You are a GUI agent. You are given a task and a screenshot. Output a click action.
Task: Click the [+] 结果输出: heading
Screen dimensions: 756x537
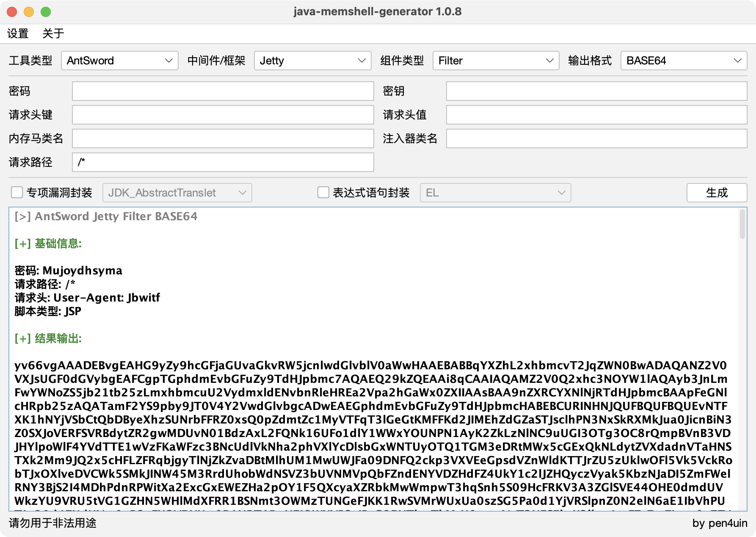48,338
